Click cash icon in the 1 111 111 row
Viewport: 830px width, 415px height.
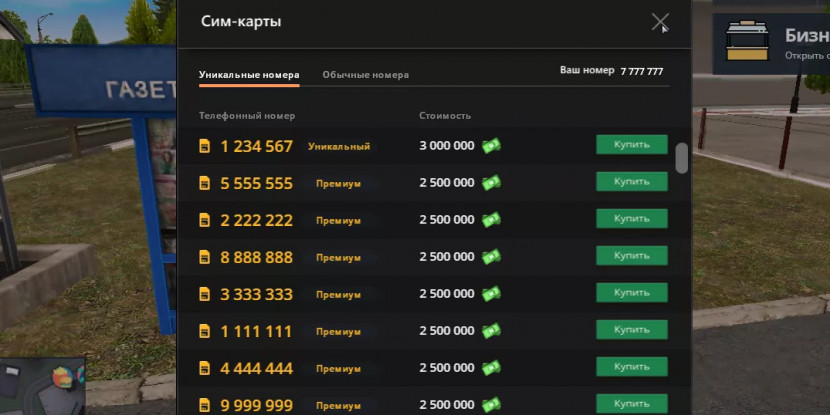tap(491, 331)
